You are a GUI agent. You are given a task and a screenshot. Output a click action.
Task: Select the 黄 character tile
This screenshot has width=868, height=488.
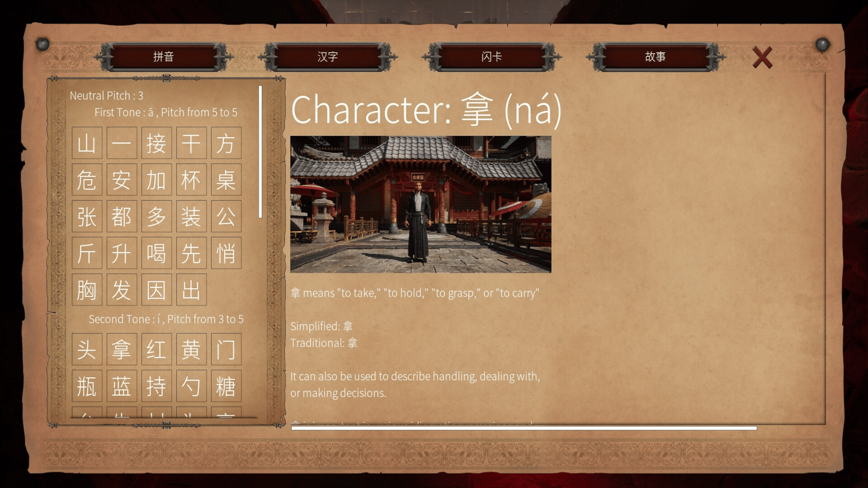[191, 349]
